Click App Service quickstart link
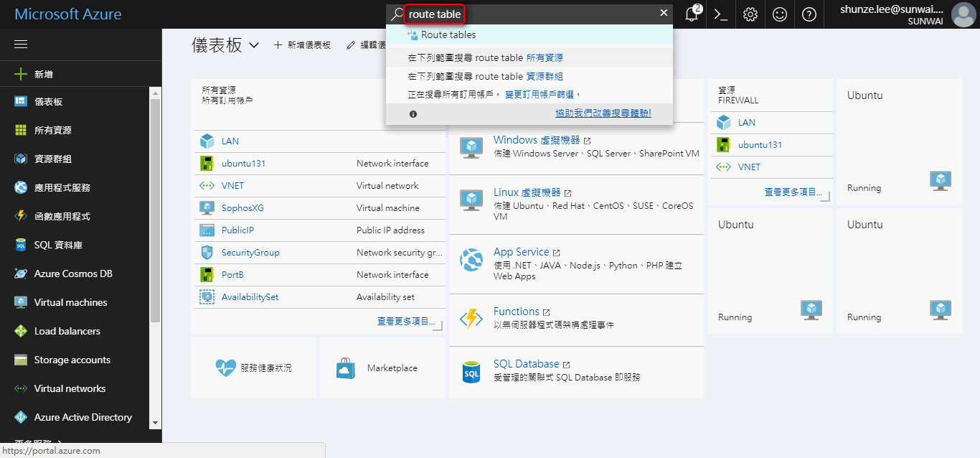 (521, 252)
